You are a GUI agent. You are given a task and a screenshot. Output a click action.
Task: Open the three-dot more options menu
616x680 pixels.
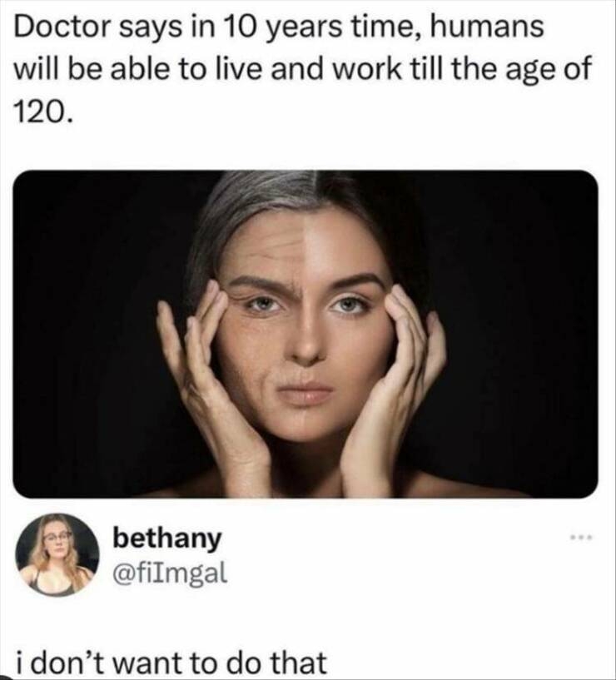click(x=581, y=538)
